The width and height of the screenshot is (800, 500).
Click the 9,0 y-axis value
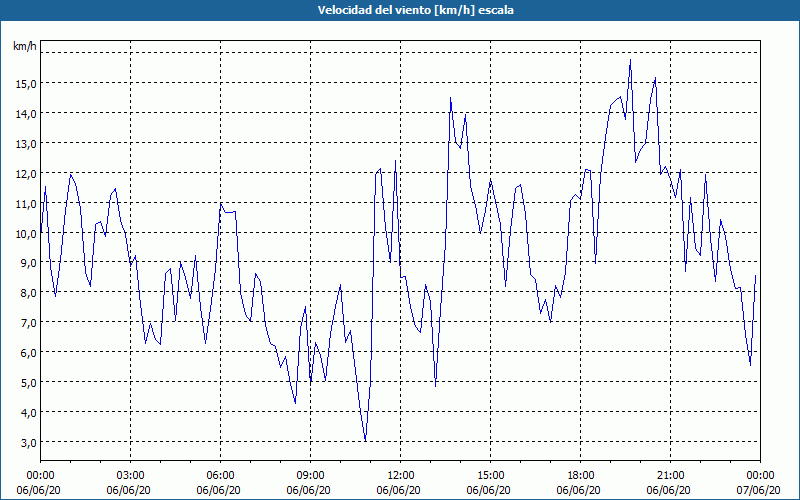[29, 263]
